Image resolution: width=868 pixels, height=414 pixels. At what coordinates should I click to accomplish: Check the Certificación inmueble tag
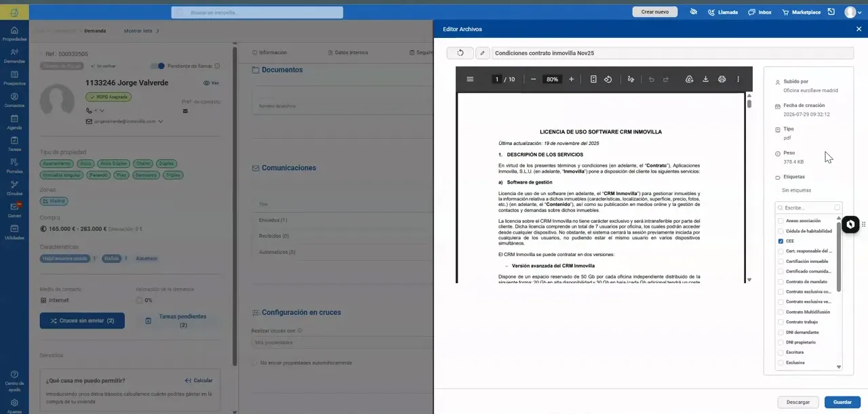781,262
